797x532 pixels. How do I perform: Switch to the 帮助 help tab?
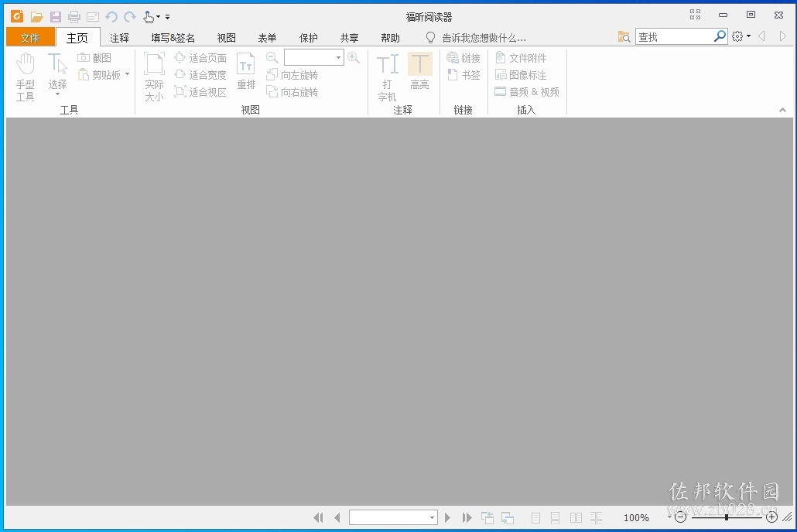click(390, 38)
